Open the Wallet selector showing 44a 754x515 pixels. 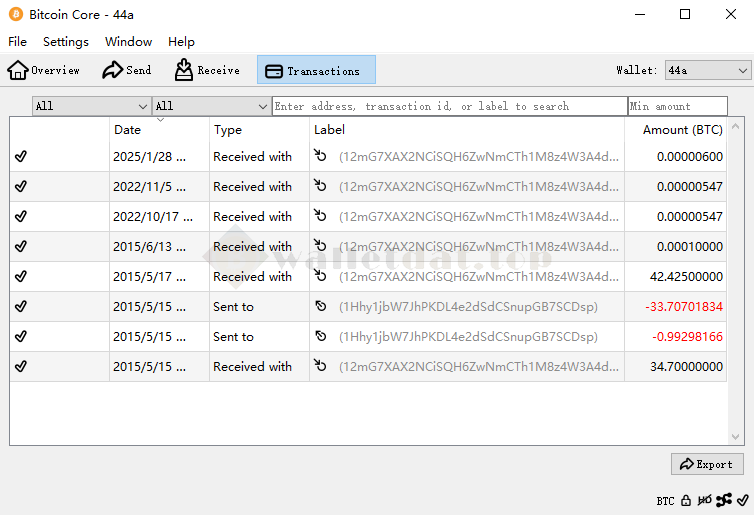708,70
